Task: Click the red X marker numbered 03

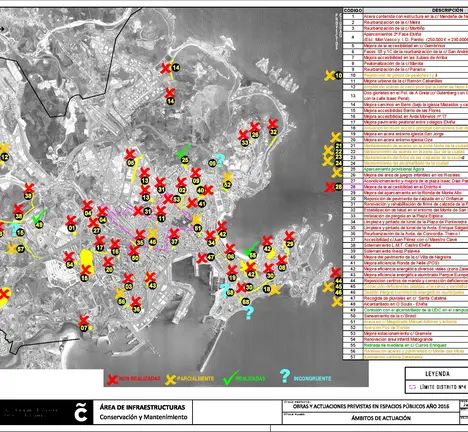Action: 128,278
